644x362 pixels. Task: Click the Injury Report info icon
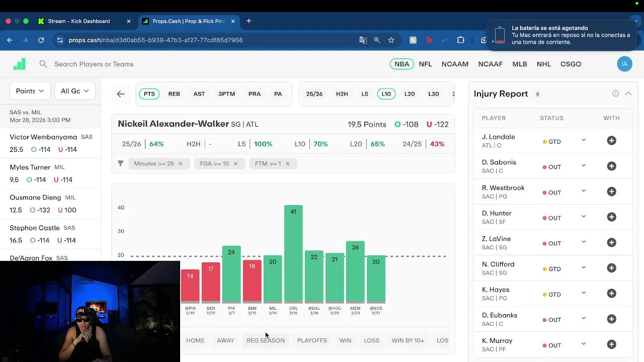[x=615, y=94]
